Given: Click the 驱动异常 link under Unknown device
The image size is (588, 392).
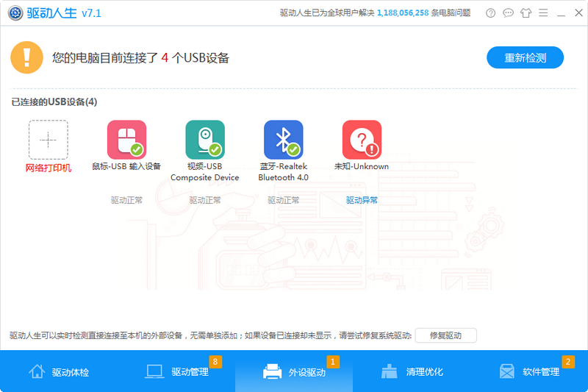Looking at the screenshot, I should [x=362, y=200].
